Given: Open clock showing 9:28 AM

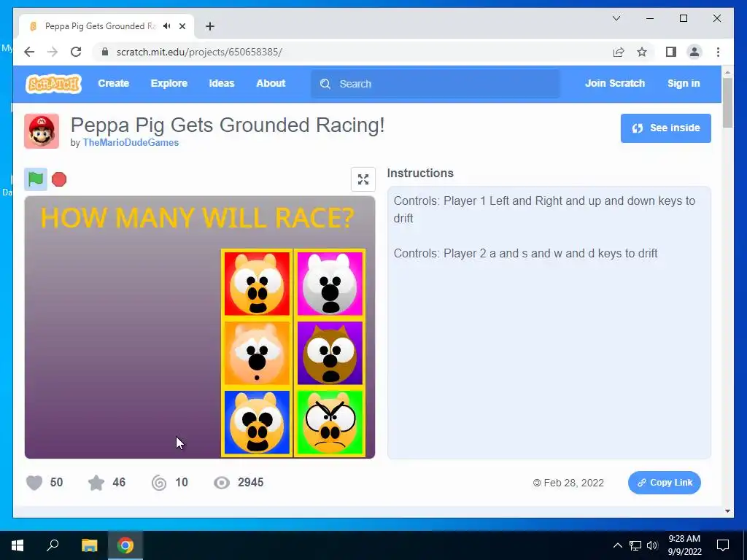Looking at the screenshot, I should pos(684,545).
